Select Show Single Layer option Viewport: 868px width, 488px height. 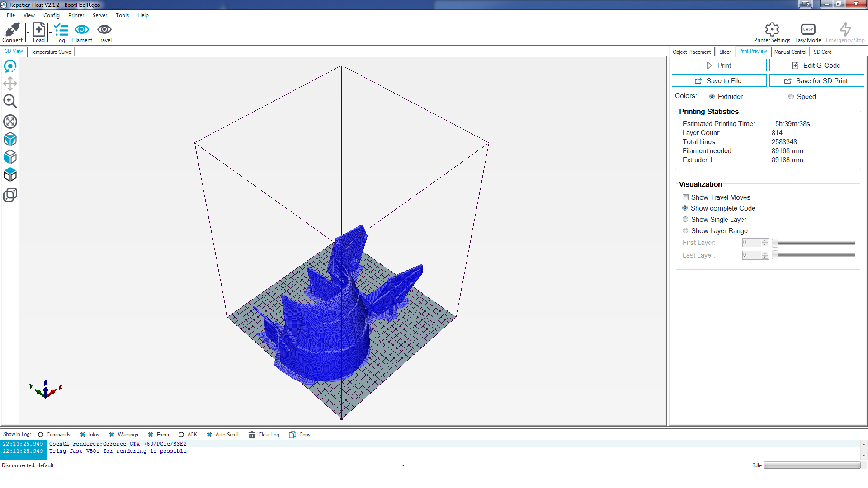pos(685,220)
